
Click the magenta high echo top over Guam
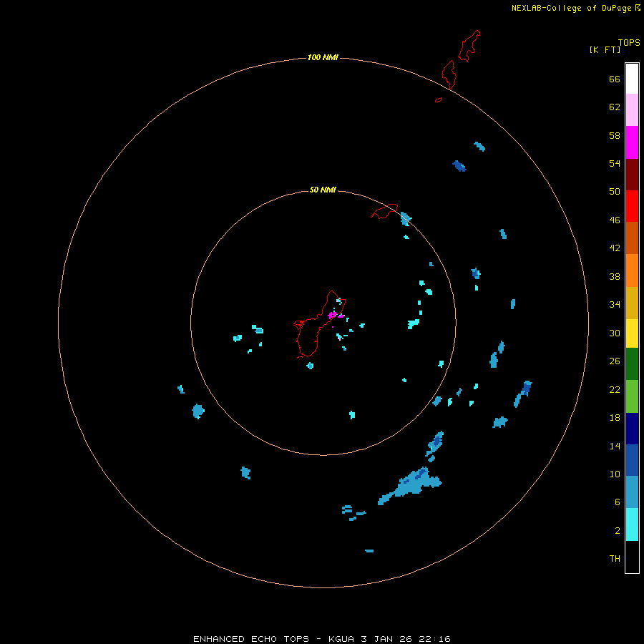click(x=333, y=315)
